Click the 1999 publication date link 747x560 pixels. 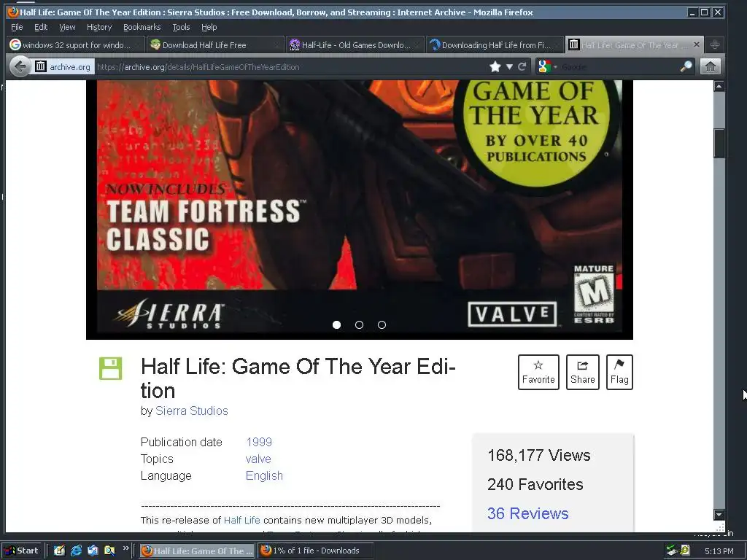click(x=259, y=442)
